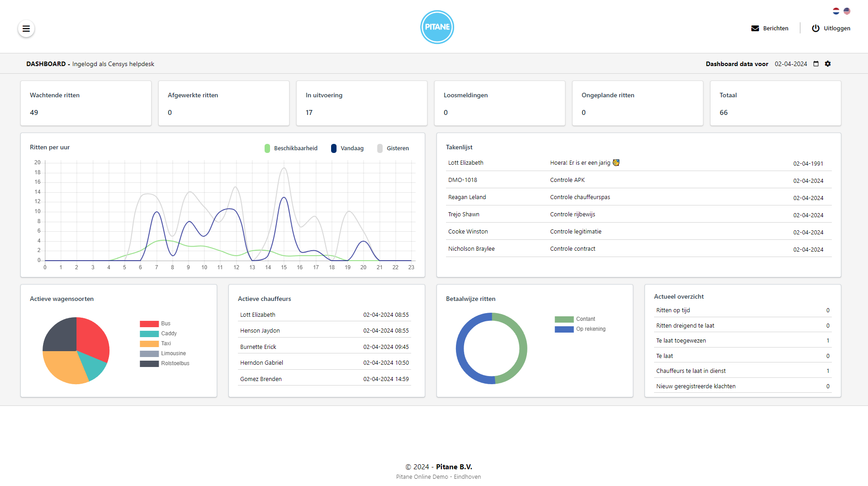Toggle Gisteren series in chart legend
Screen dimensions: 868x486
click(x=393, y=148)
